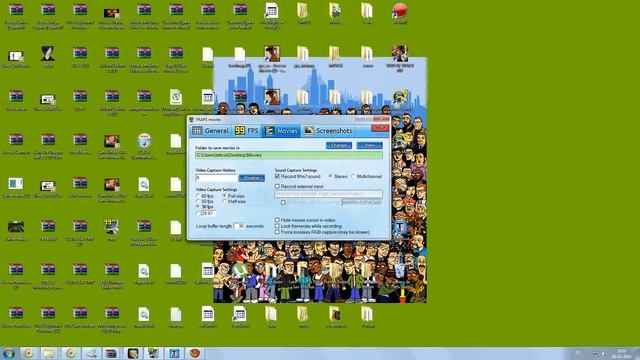This screenshot has width=640, height=360.
Task: Click the Windows Start orb
Action: 8,353
